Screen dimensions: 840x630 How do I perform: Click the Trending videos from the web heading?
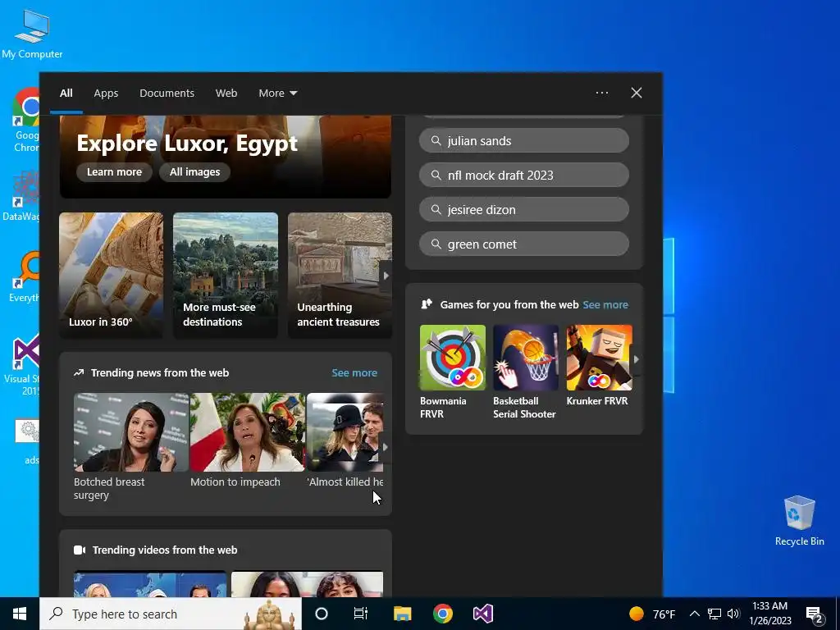pos(165,550)
